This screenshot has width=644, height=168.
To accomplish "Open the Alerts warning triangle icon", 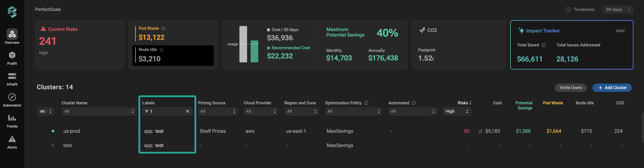I will pos(12,139).
